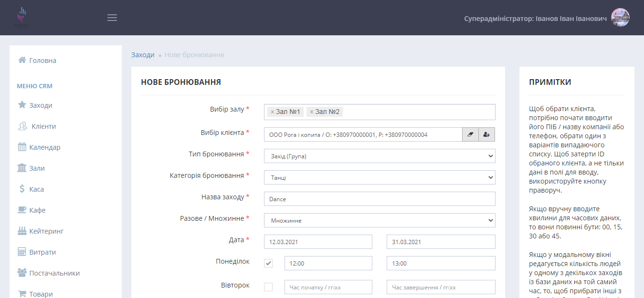Open Заходи in the sidebar menu
Screen dimensions: 644x298
pos(41,105)
